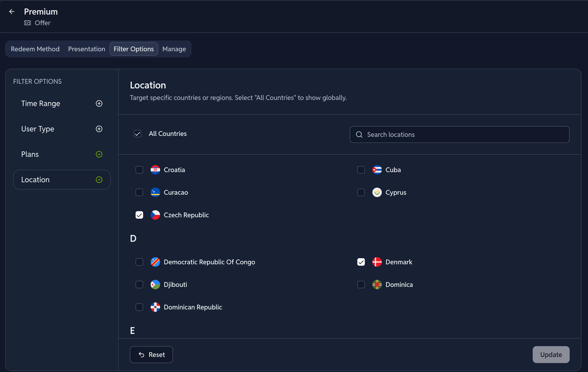Click the Djibouti flag icon

click(155, 285)
